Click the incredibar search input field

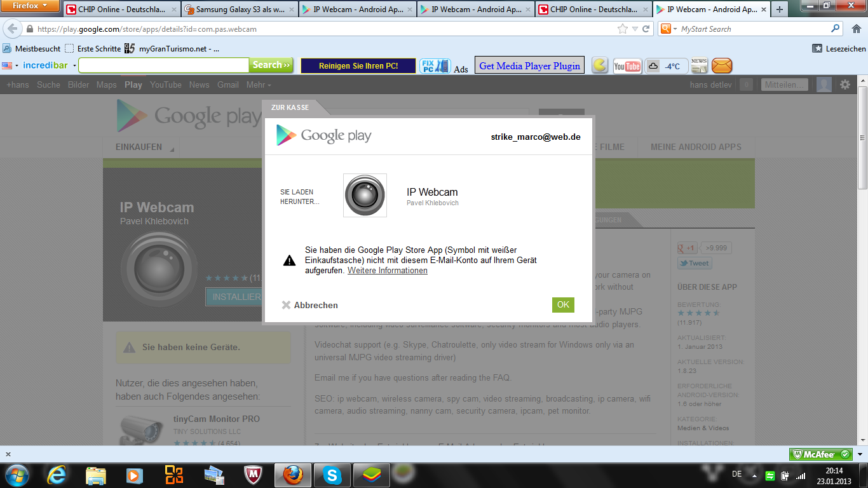(163, 65)
